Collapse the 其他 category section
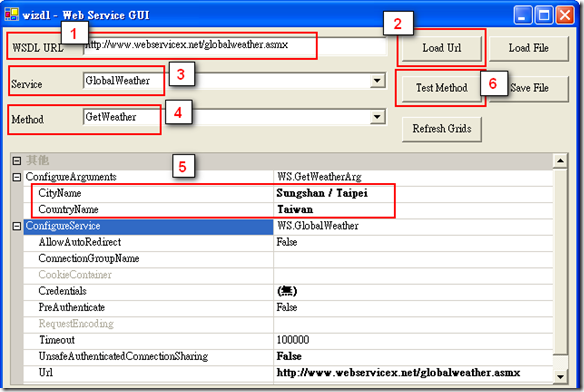Image resolution: width=584 pixels, height=392 pixels. click(17, 161)
